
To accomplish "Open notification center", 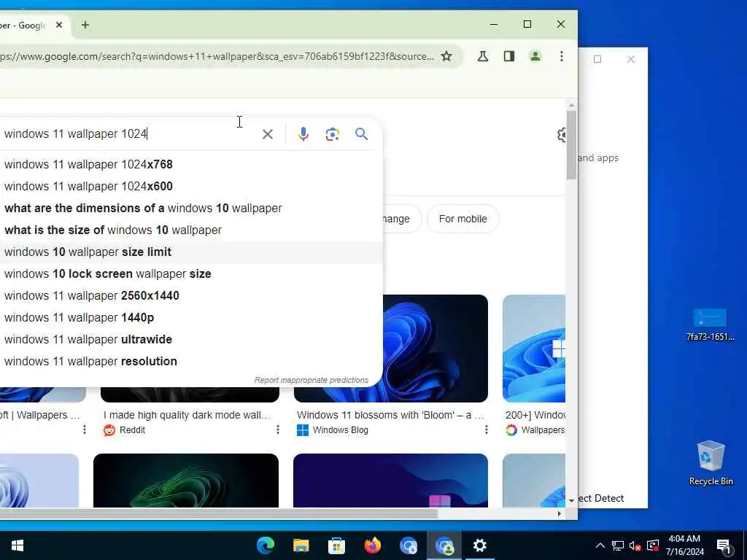I will [x=724, y=546].
